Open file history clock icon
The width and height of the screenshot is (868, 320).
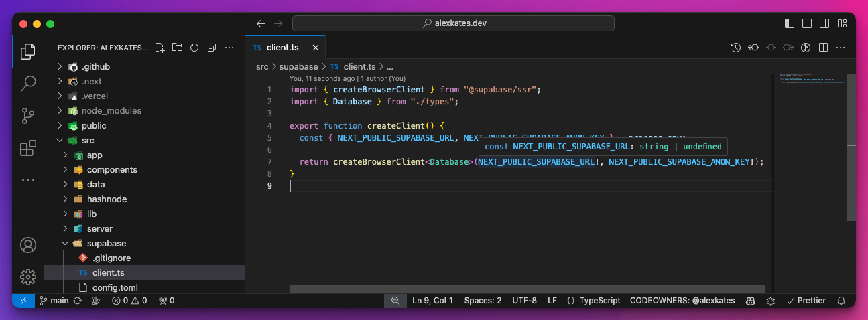click(736, 48)
